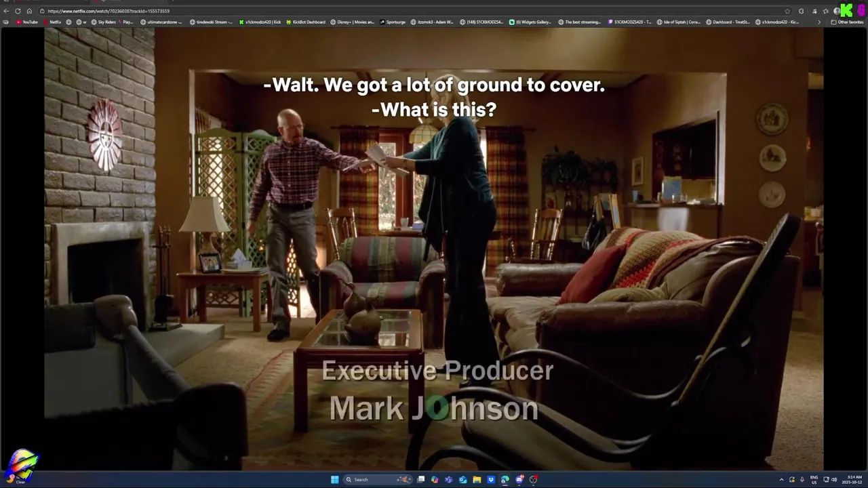Click the microphone tray icon
This screenshot has height=488, width=868.
[x=802, y=479]
